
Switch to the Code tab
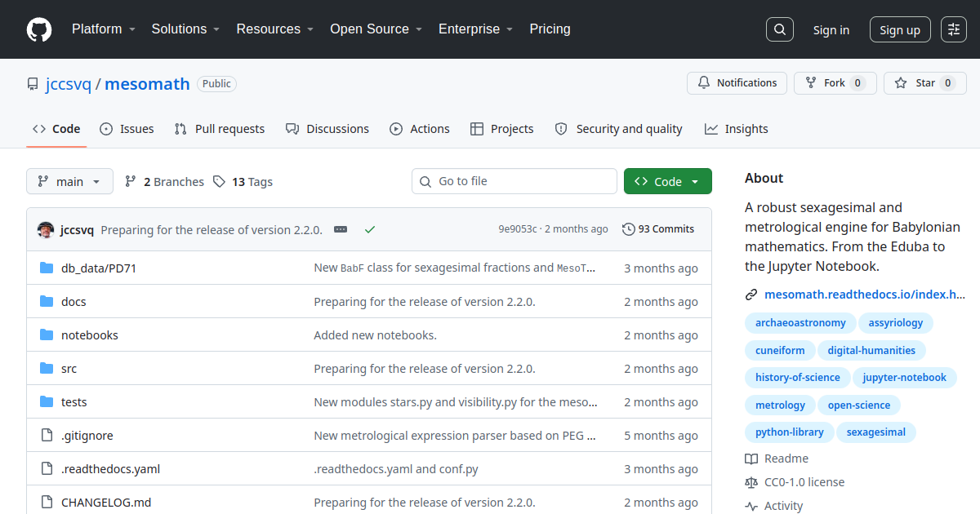point(56,129)
